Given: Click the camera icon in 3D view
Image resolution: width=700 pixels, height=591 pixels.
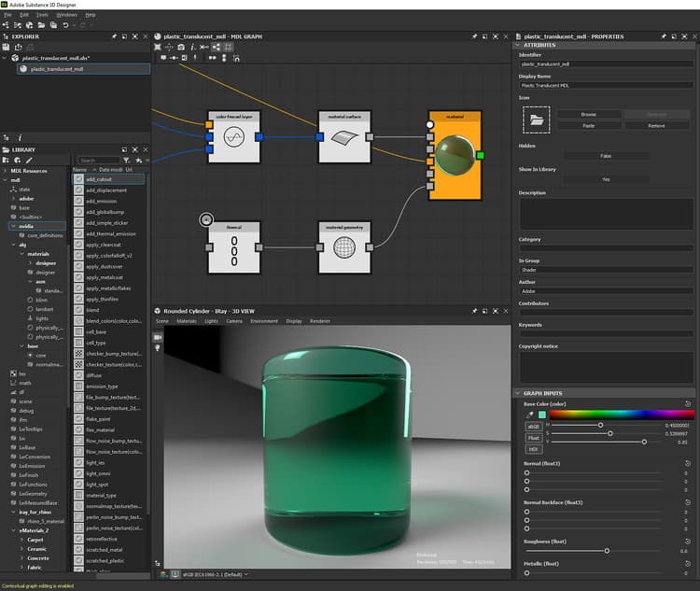Looking at the screenshot, I should [x=158, y=336].
